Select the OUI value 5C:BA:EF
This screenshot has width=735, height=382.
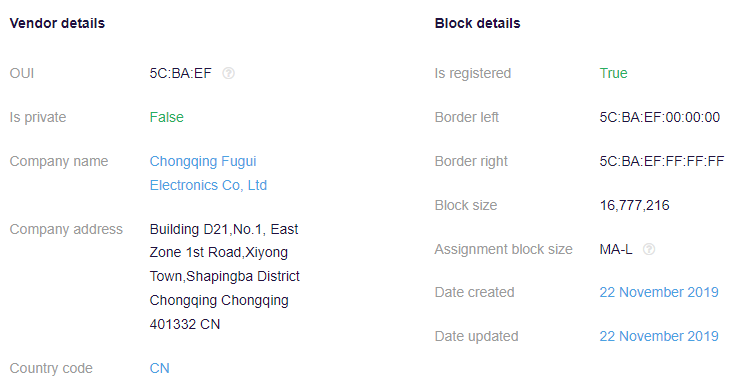pyautogui.click(x=180, y=73)
